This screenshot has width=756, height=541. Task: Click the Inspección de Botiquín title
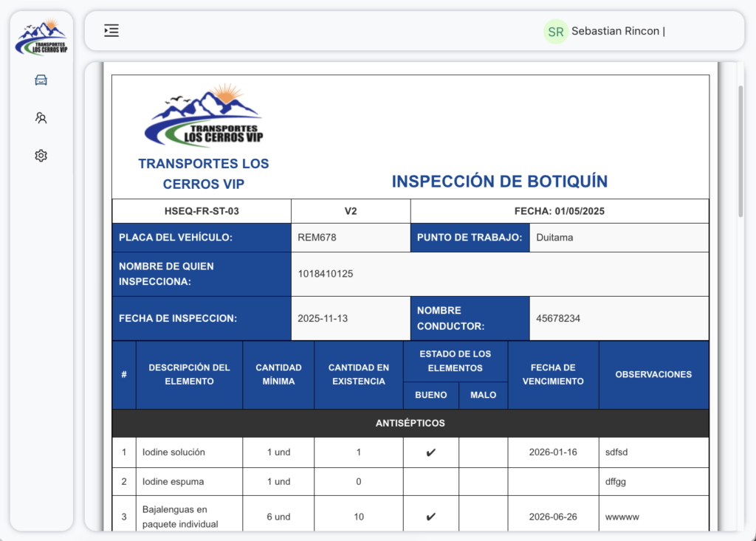pos(500,182)
